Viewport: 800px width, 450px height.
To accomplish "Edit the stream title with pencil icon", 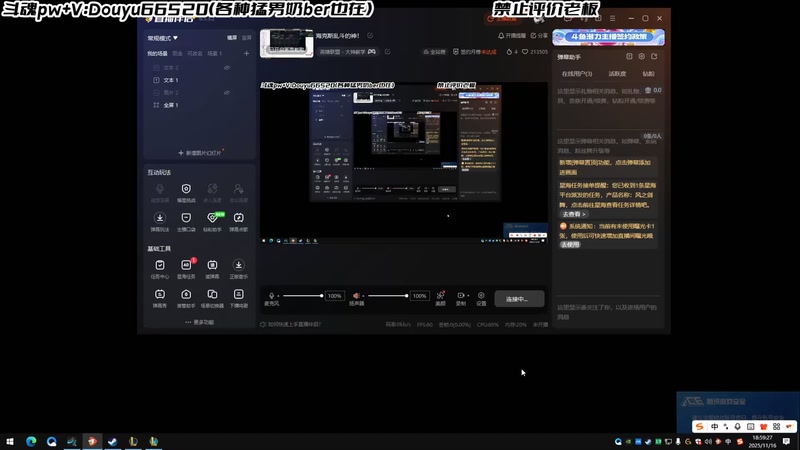I will (370, 36).
